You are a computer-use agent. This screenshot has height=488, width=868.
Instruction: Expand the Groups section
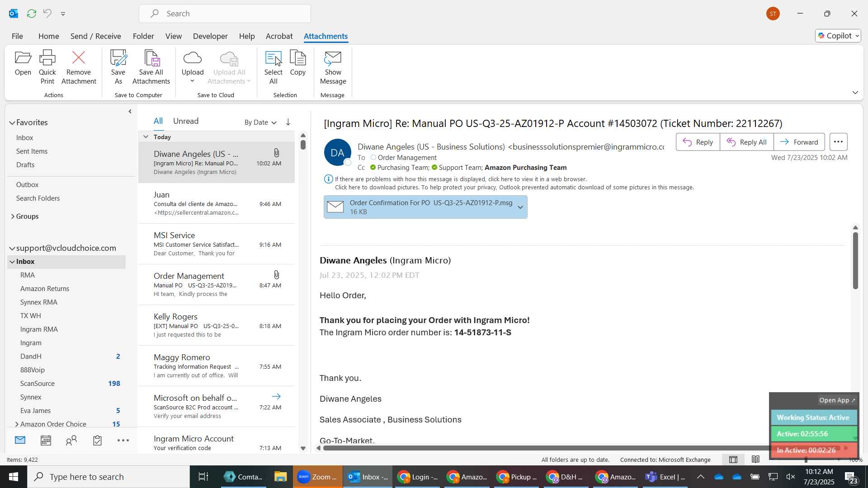click(12, 216)
